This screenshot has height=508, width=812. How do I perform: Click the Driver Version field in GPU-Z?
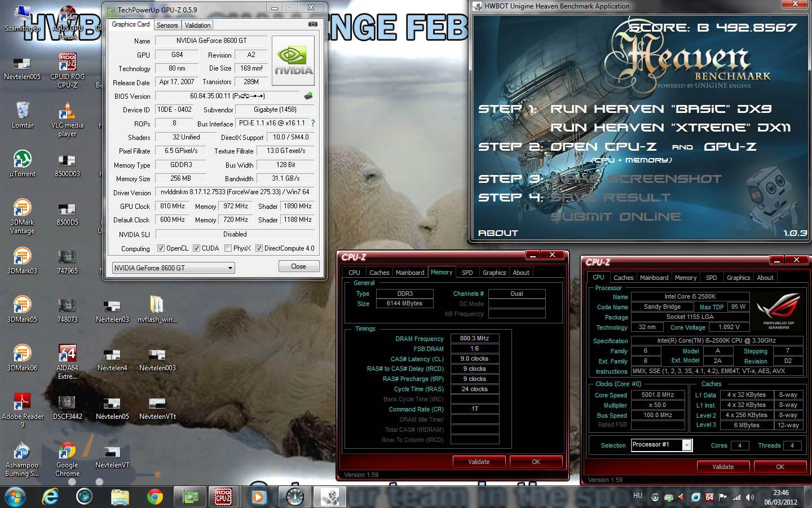coord(235,192)
